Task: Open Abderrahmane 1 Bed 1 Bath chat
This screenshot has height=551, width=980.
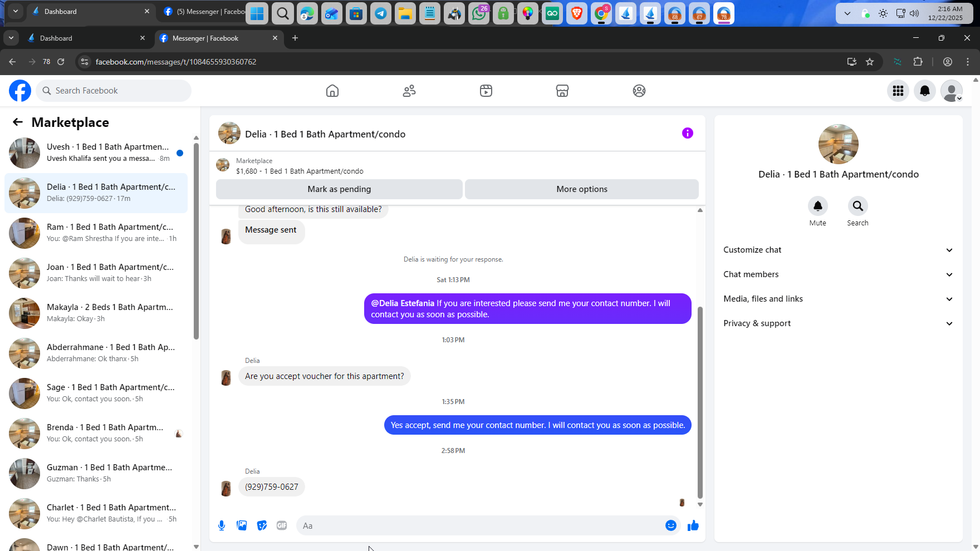Action: coord(96,353)
